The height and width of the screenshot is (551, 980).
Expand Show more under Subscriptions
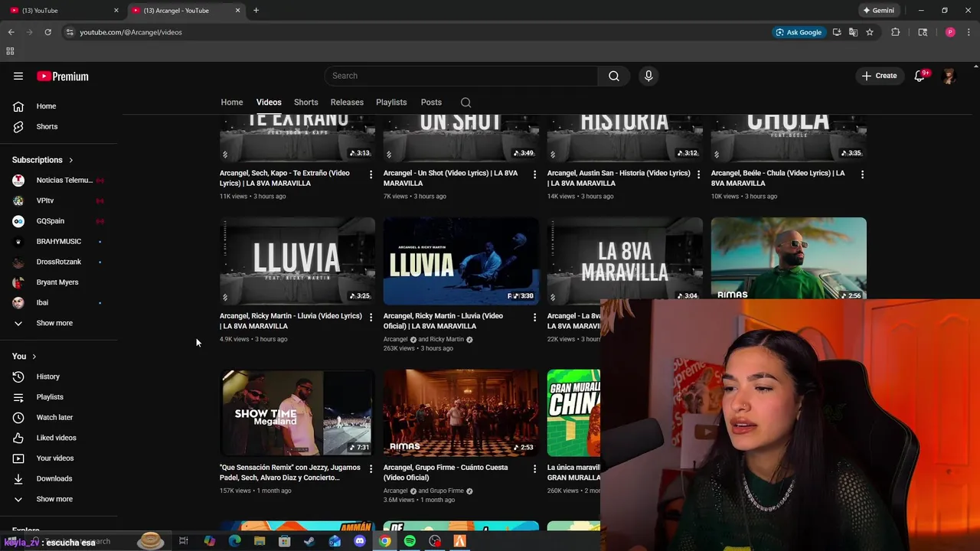[x=54, y=323]
